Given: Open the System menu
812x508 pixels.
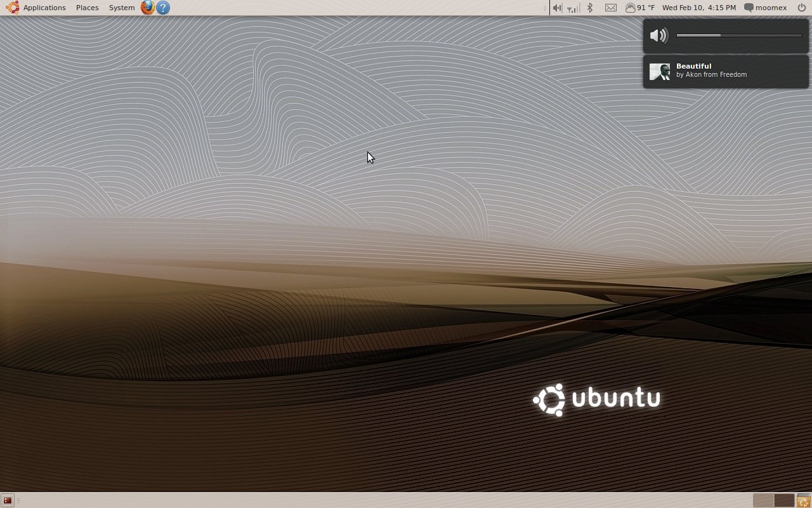Looking at the screenshot, I should point(121,8).
